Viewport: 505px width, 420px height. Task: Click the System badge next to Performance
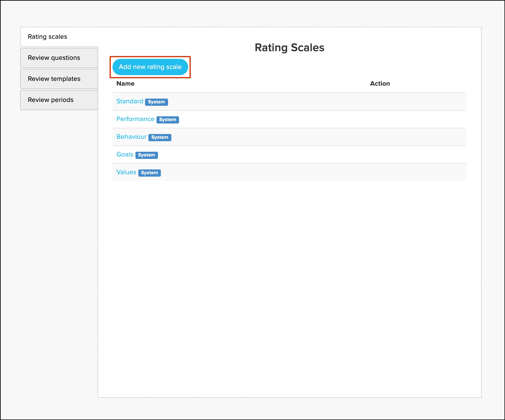(x=168, y=120)
